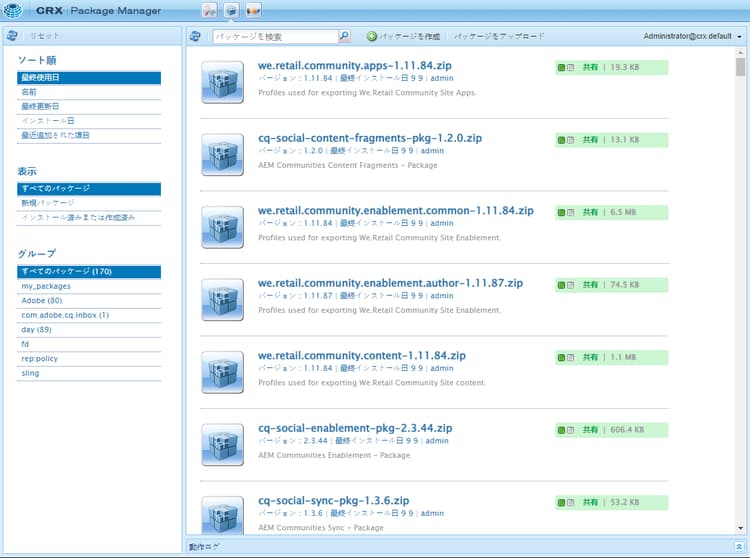Show インストール済みまたは作成済み filter
The image size is (750, 558).
(x=88, y=218)
